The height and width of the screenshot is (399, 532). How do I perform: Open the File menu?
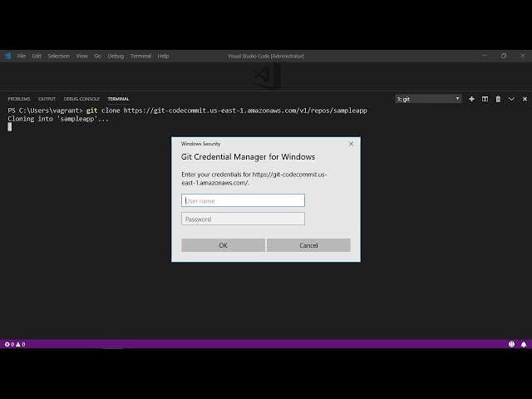pyautogui.click(x=22, y=56)
